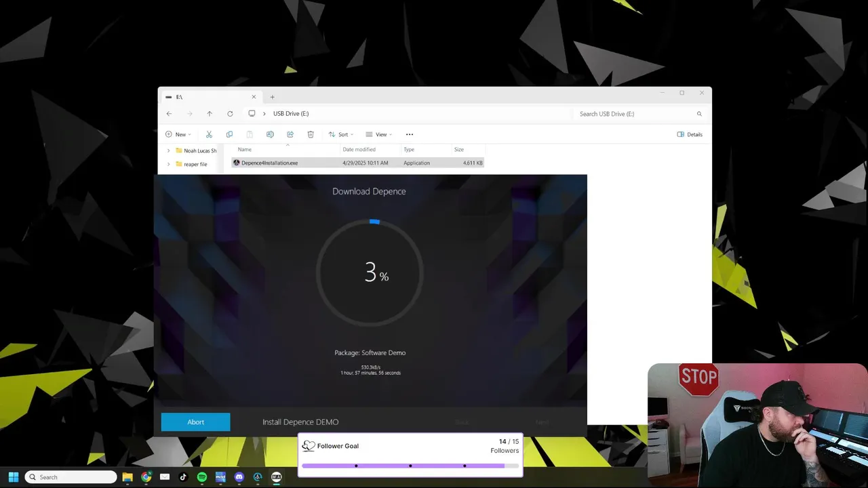Click the MA app taskbar icon

pos(276,477)
